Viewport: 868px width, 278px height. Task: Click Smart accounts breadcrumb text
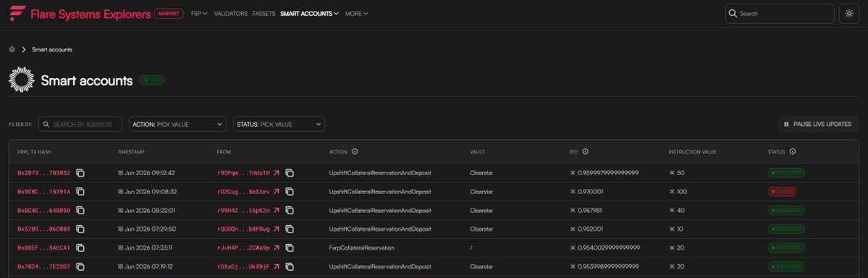pyautogui.click(x=52, y=50)
